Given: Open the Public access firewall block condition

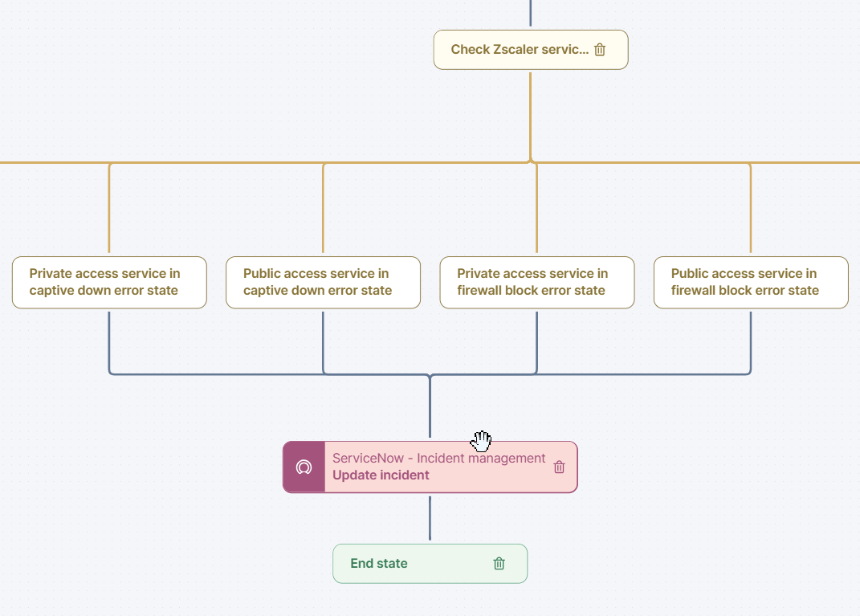Looking at the screenshot, I should pyautogui.click(x=750, y=283).
